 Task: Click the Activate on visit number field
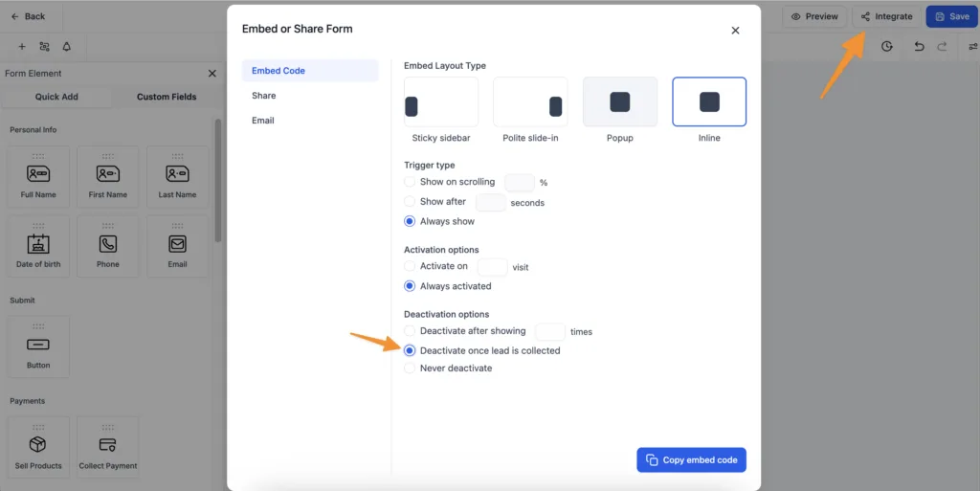pyautogui.click(x=492, y=267)
